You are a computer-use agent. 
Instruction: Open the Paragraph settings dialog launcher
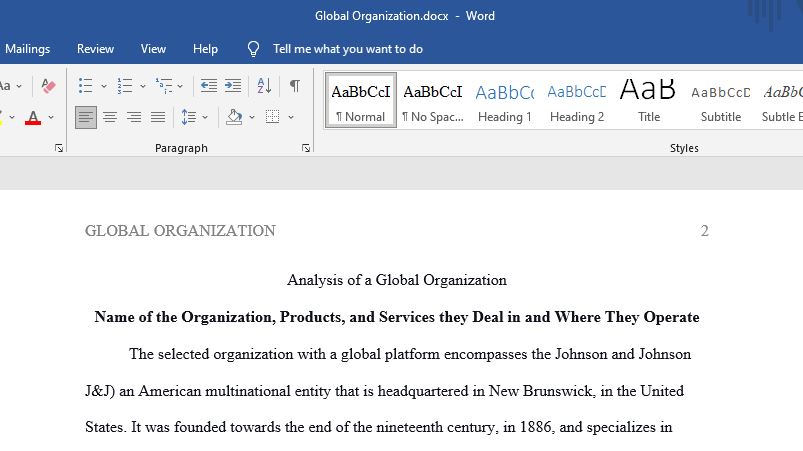tap(306, 148)
